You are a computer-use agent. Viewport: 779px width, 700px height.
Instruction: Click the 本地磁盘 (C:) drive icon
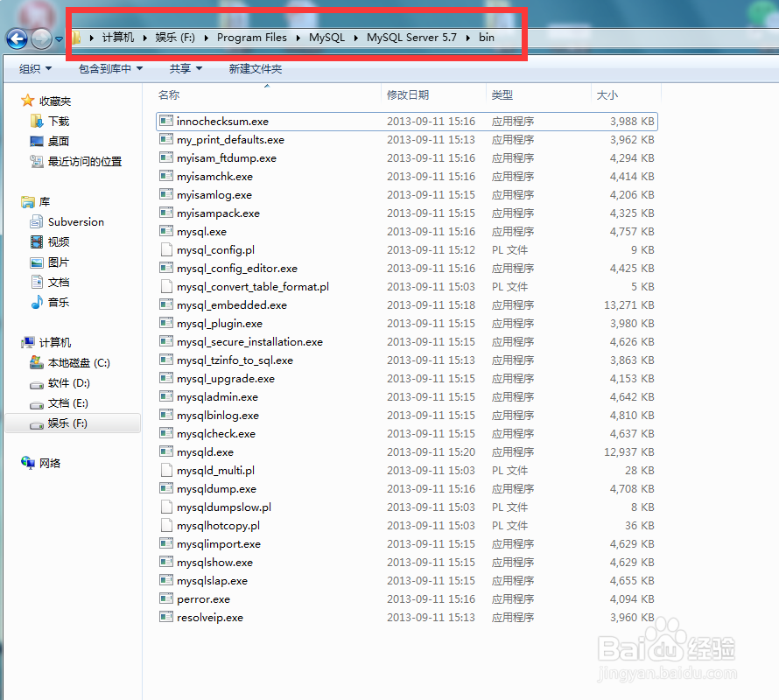click(x=36, y=362)
